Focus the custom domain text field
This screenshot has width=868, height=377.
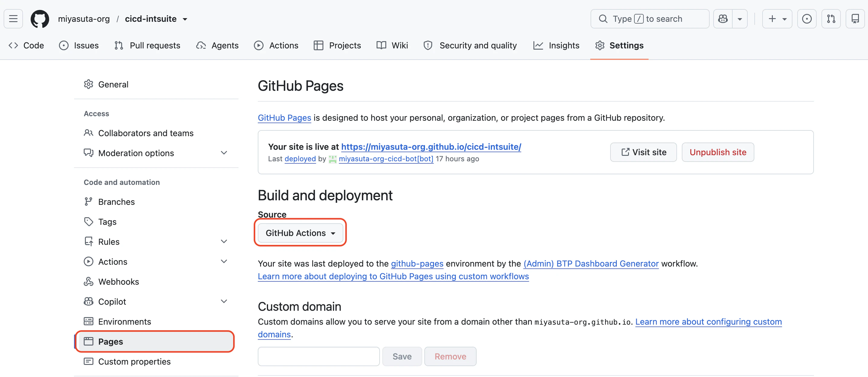pyautogui.click(x=319, y=356)
